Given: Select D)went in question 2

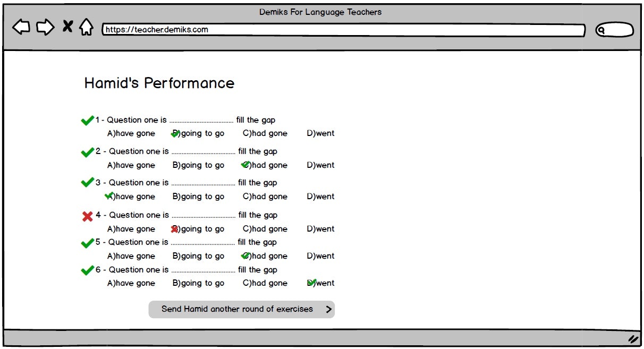Looking at the screenshot, I should click(x=320, y=165).
